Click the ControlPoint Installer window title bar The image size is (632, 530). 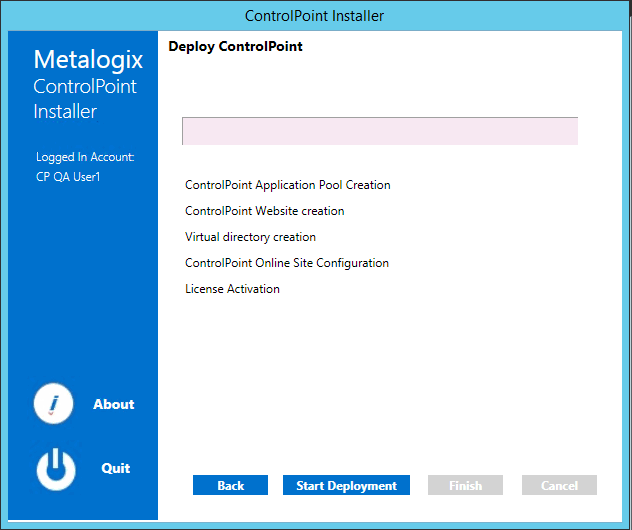[315, 15]
